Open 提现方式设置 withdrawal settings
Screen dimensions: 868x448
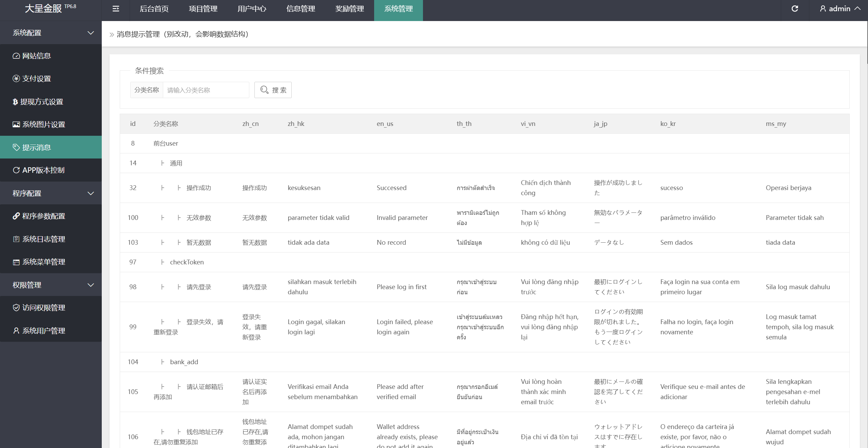click(41, 102)
